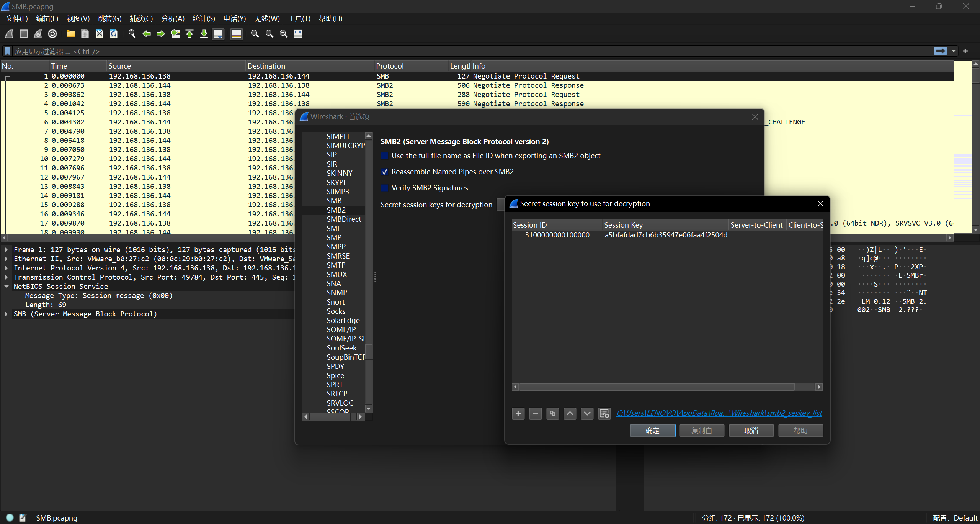The width and height of the screenshot is (980, 524).
Task: Enable Verify SMB2 Signatures checkbox
Action: 385,188
